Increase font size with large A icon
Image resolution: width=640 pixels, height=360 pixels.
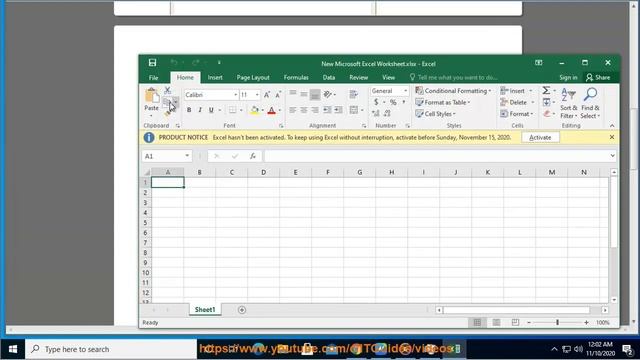(267, 95)
